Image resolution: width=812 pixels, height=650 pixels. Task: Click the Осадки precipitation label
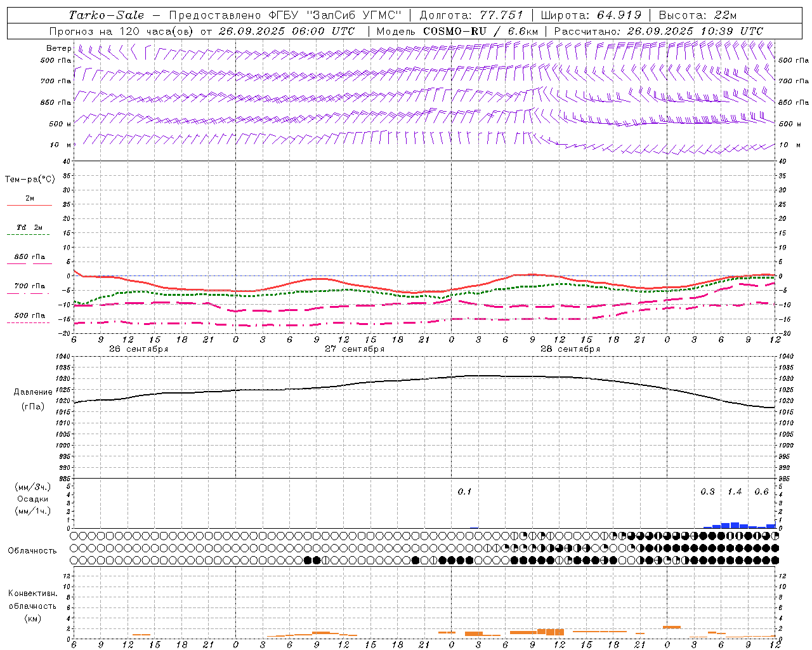[32, 499]
